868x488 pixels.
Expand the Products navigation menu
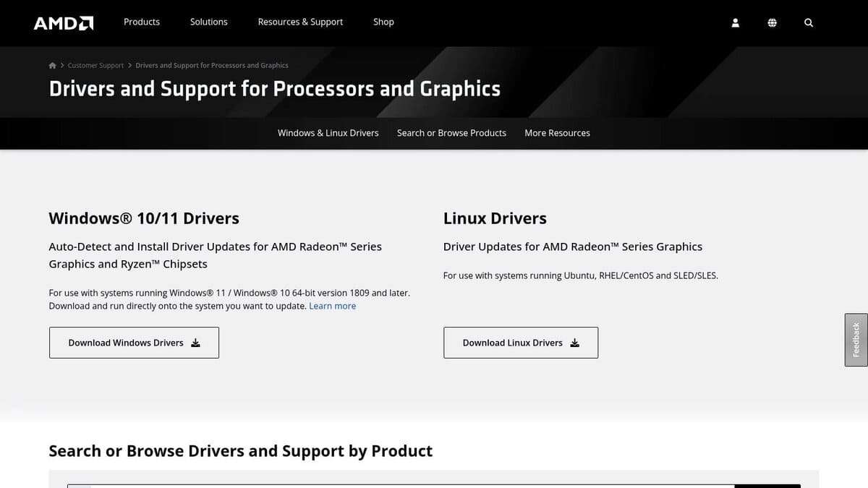[x=141, y=22]
